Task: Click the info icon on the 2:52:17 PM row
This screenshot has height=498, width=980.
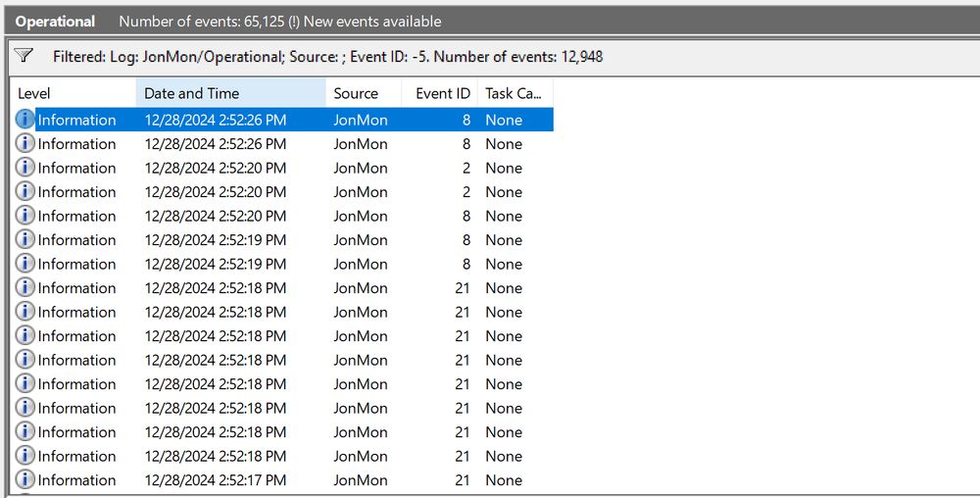Action: pos(25,479)
